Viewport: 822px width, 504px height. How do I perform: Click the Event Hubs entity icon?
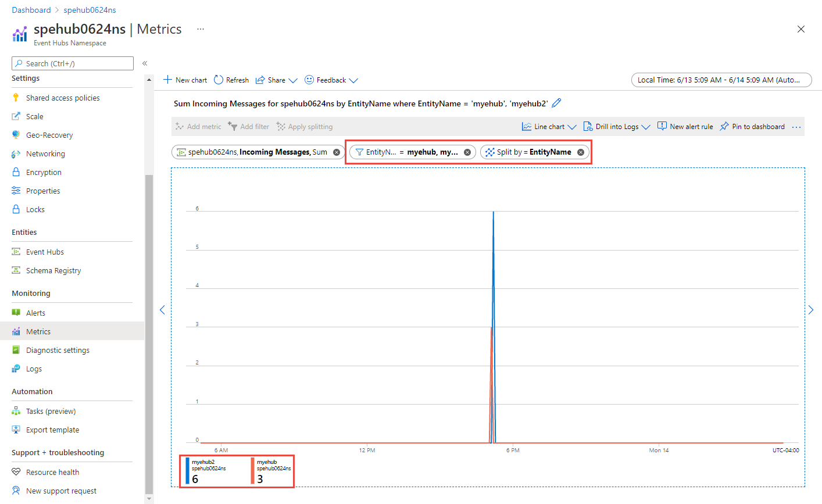tap(16, 252)
